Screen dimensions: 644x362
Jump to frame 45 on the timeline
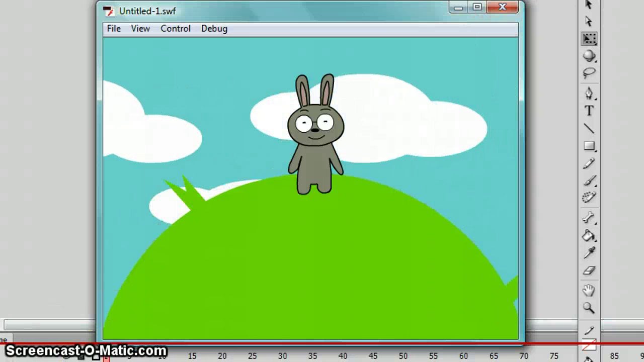373,356
